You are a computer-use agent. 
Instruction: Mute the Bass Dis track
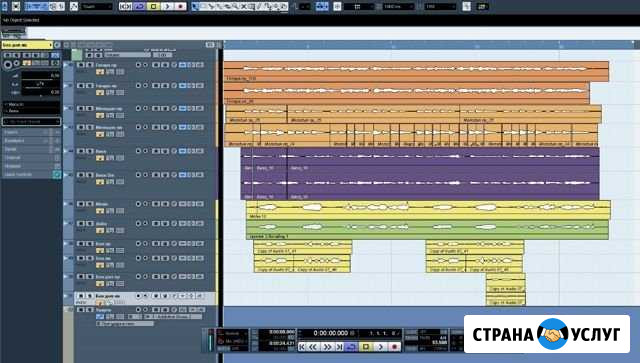81,175
